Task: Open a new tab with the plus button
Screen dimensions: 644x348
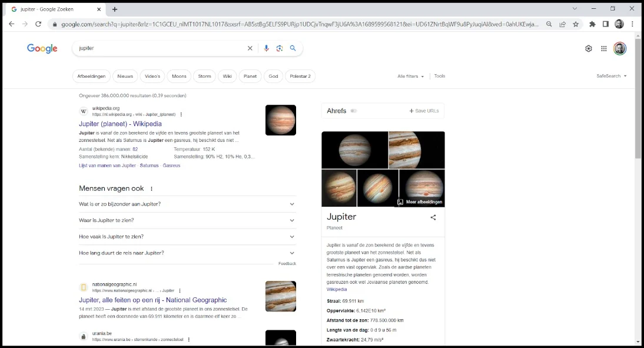Action: point(115,9)
